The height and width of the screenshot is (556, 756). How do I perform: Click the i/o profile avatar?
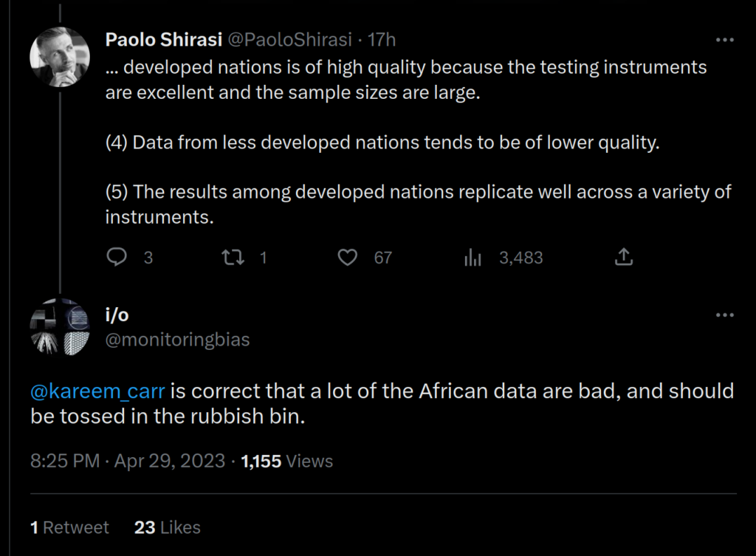(60, 327)
